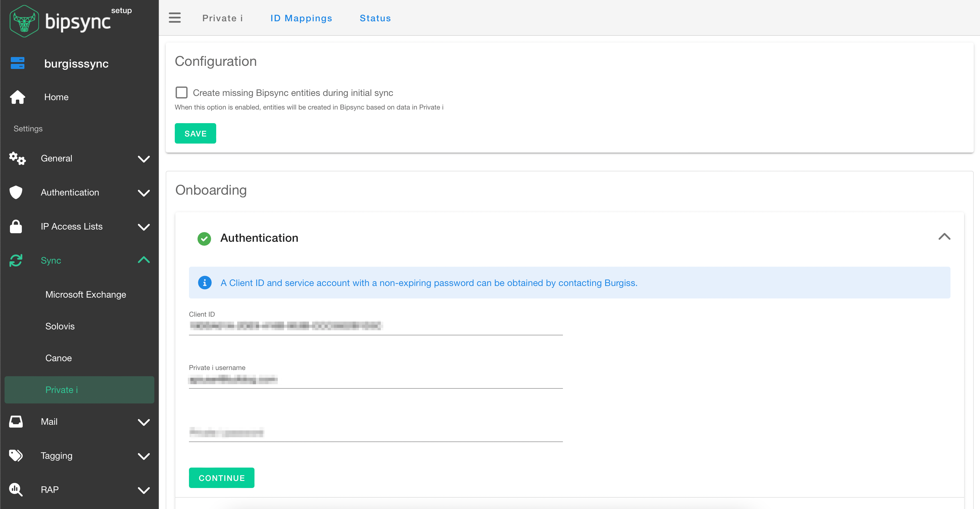Image resolution: width=980 pixels, height=509 pixels.
Task: Switch to the ID Mappings tab
Action: click(x=301, y=18)
